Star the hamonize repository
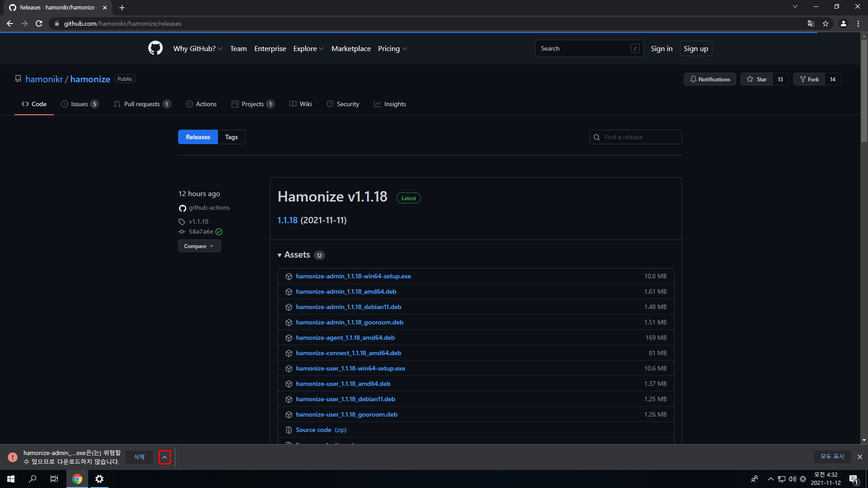This screenshot has width=868, height=488. (x=756, y=79)
